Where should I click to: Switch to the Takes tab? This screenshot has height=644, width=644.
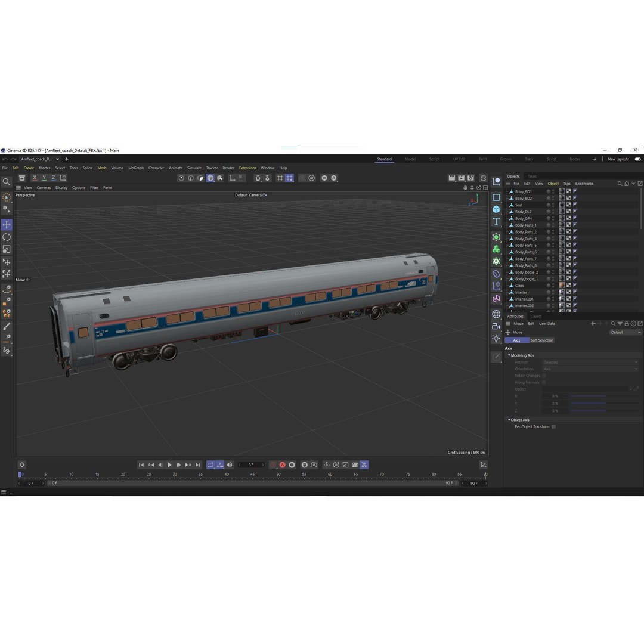click(532, 176)
